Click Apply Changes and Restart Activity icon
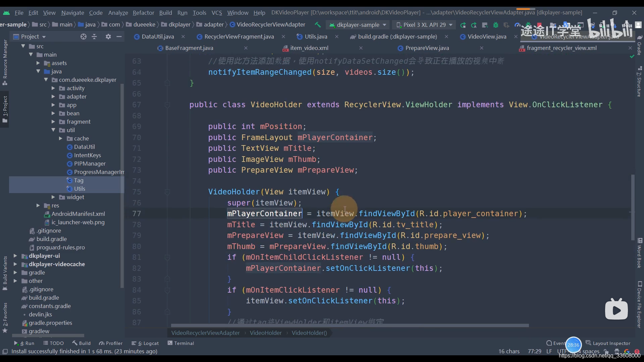The height and width of the screenshot is (362, 644). [474, 25]
